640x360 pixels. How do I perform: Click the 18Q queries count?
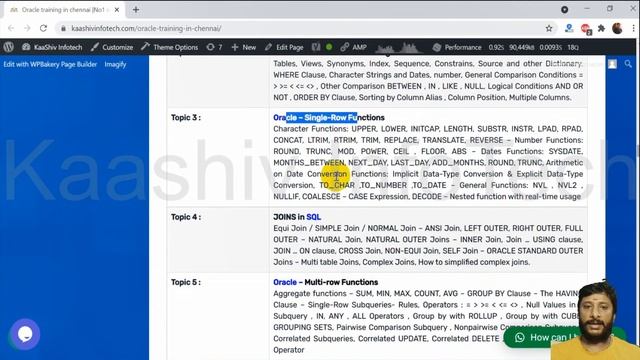click(573, 47)
